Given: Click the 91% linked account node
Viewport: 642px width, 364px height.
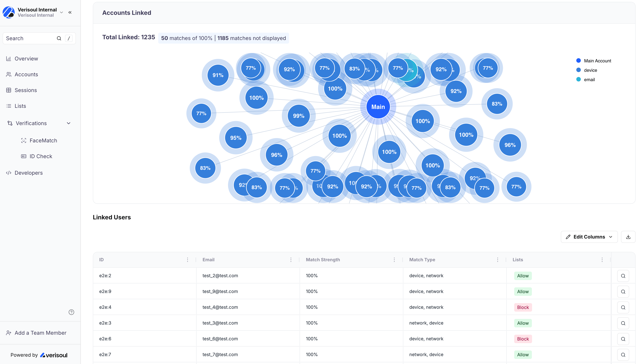Looking at the screenshot, I should pyautogui.click(x=218, y=75).
